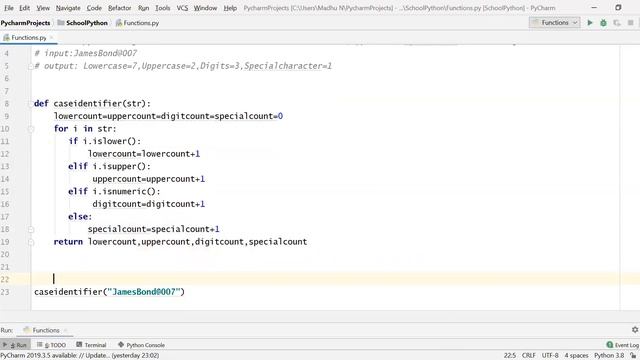This screenshot has width=640, height=360.
Task: Open the TODO tool window
Action: (x=51, y=345)
